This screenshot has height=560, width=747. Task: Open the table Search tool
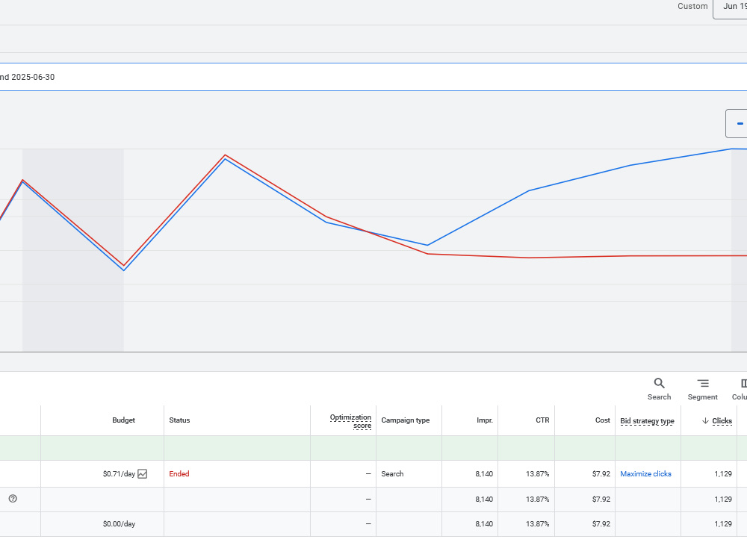659,388
